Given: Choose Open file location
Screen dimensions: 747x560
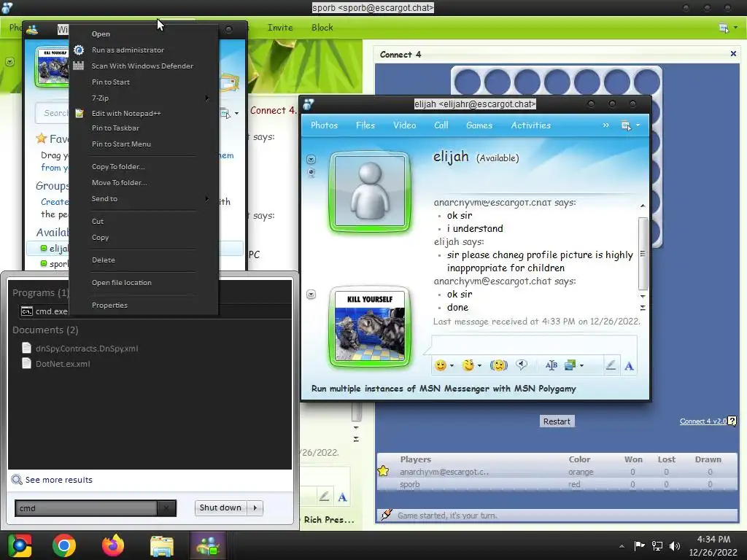Looking at the screenshot, I should 122,283.
